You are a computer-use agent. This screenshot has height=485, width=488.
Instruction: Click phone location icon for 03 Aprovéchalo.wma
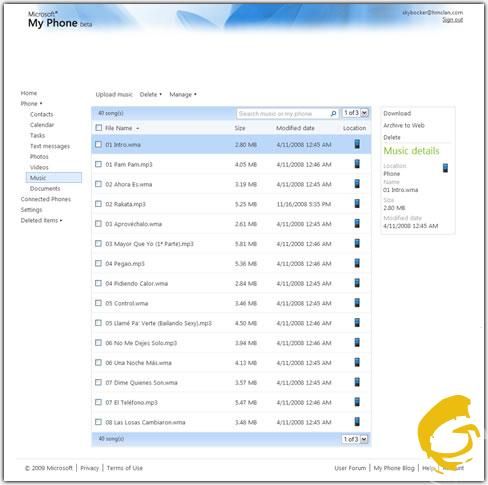coord(357,223)
